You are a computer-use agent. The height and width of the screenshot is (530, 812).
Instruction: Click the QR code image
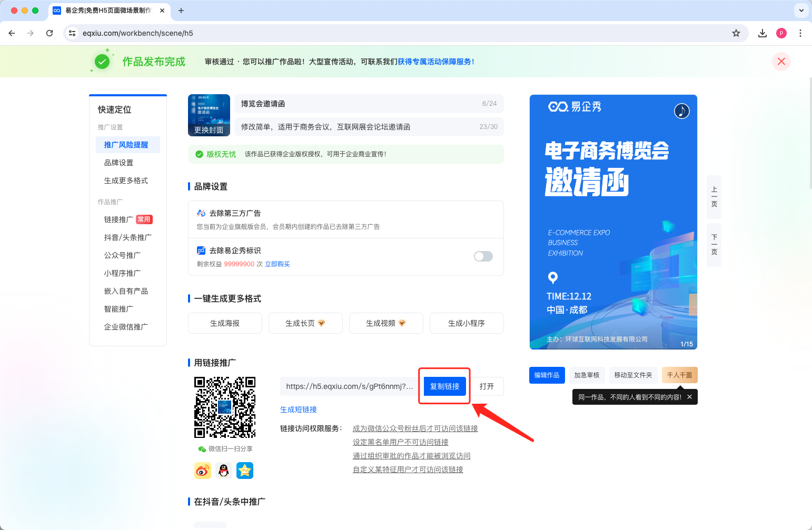tap(225, 407)
